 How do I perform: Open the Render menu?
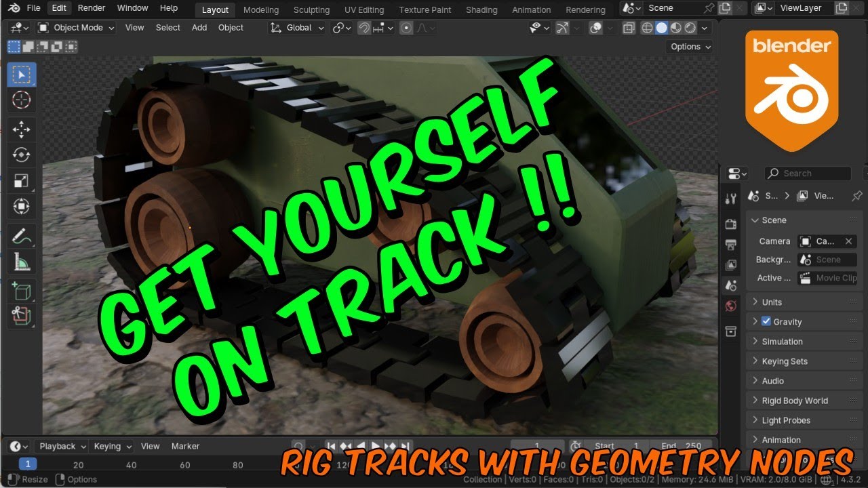(x=92, y=8)
